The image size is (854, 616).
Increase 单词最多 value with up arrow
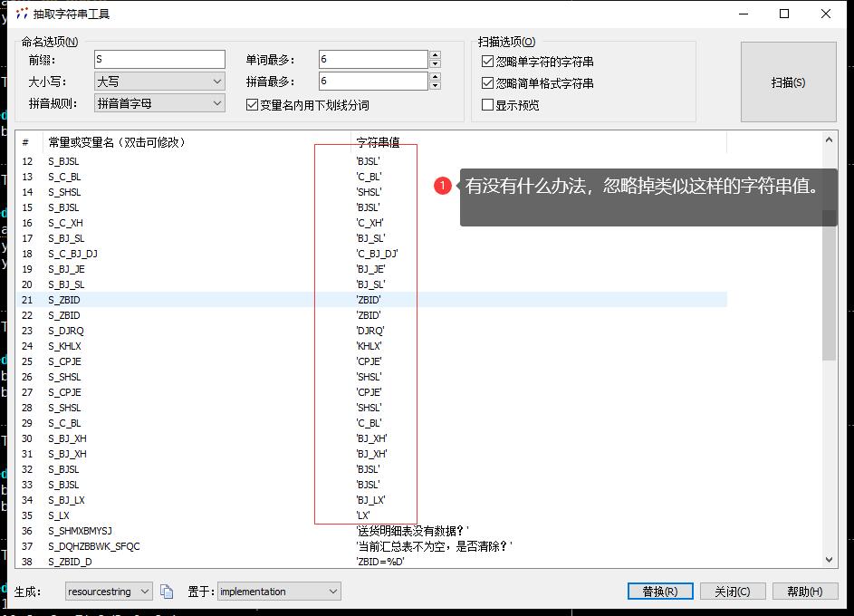435,55
